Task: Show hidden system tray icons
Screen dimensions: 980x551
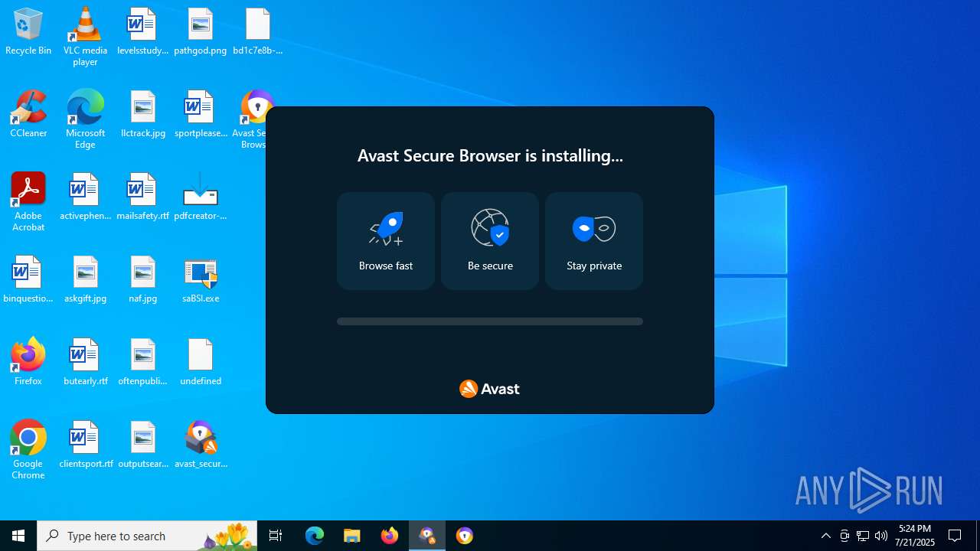Action: pyautogui.click(x=826, y=536)
